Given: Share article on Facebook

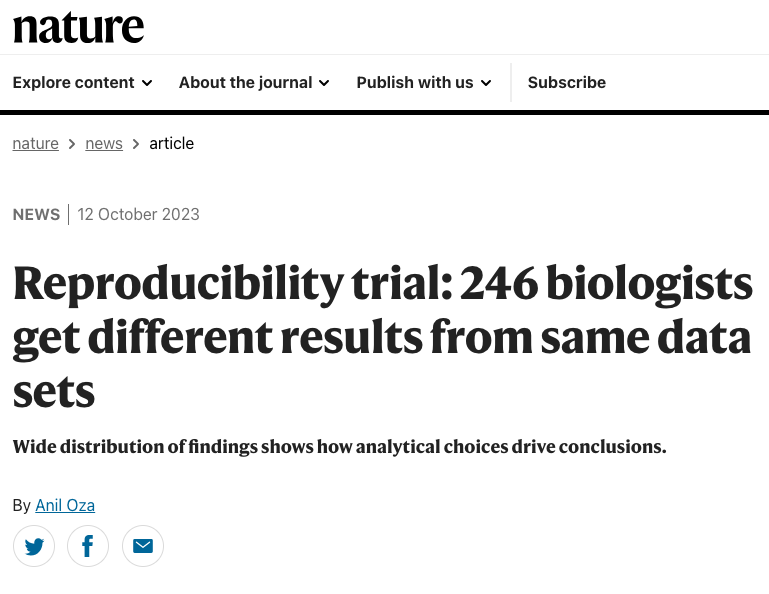Looking at the screenshot, I should [x=88, y=546].
